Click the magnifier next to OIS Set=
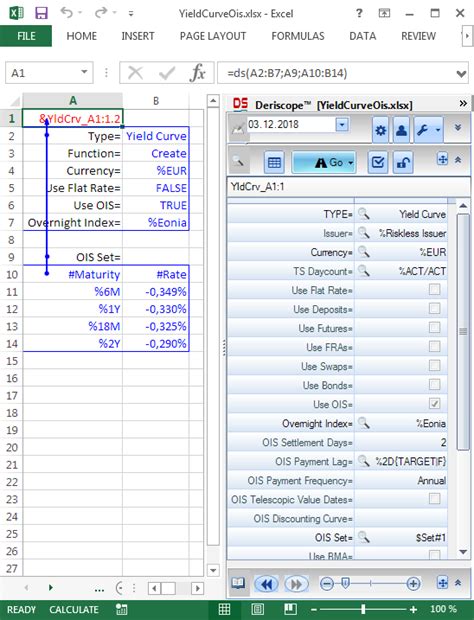 [x=363, y=537]
